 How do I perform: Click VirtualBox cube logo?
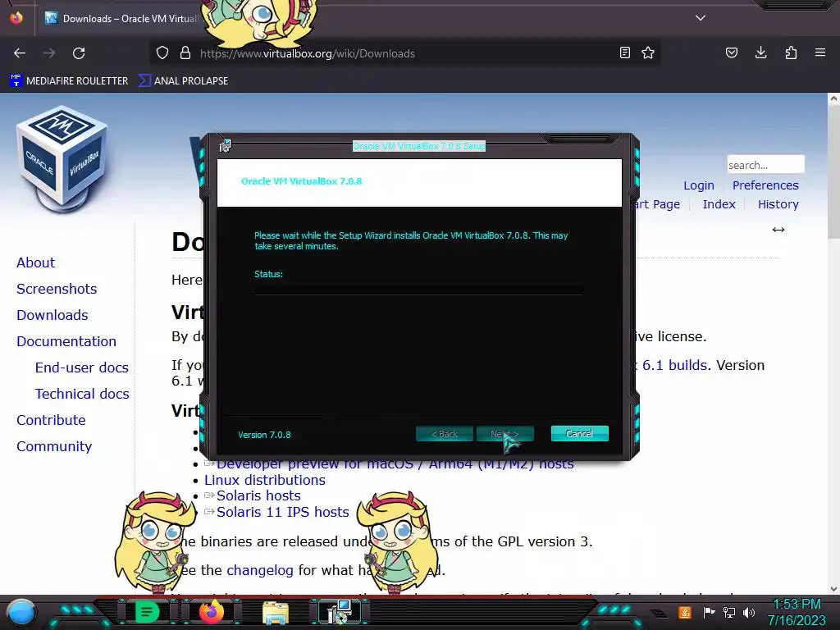[62, 158]
